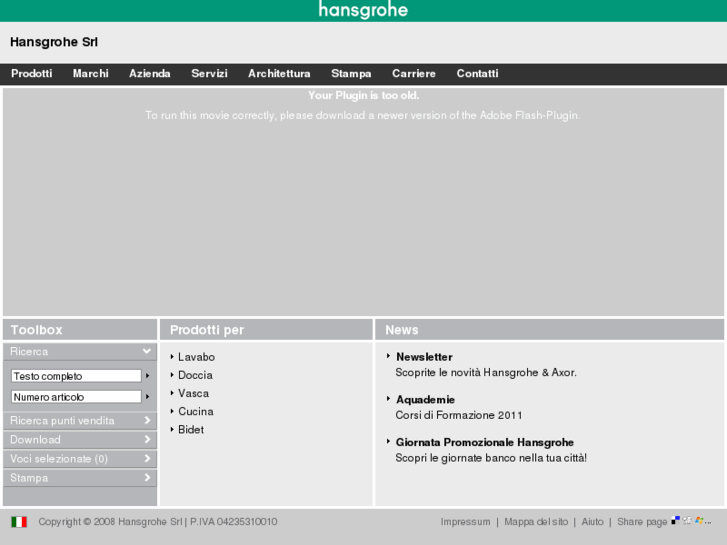The width and height of the screenshot is (727, 545).
Task: Open Mappa del sito footer link
Action: tap(536, 522)
